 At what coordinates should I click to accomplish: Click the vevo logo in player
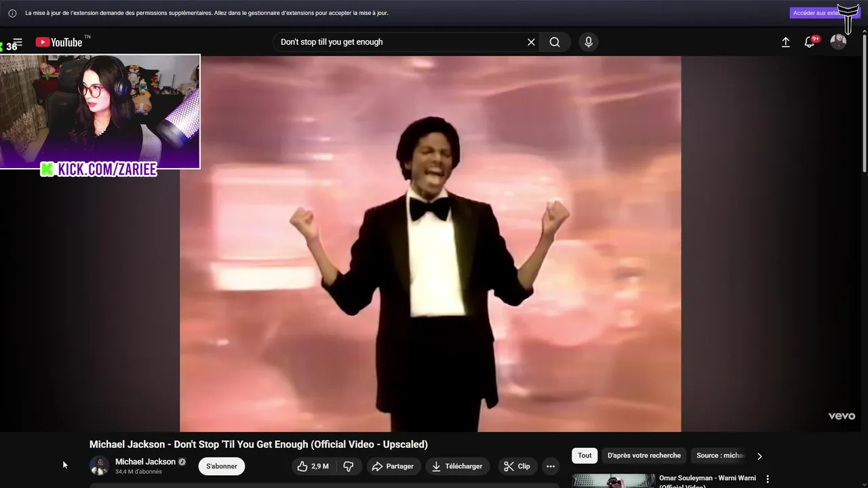click(842, 416)
